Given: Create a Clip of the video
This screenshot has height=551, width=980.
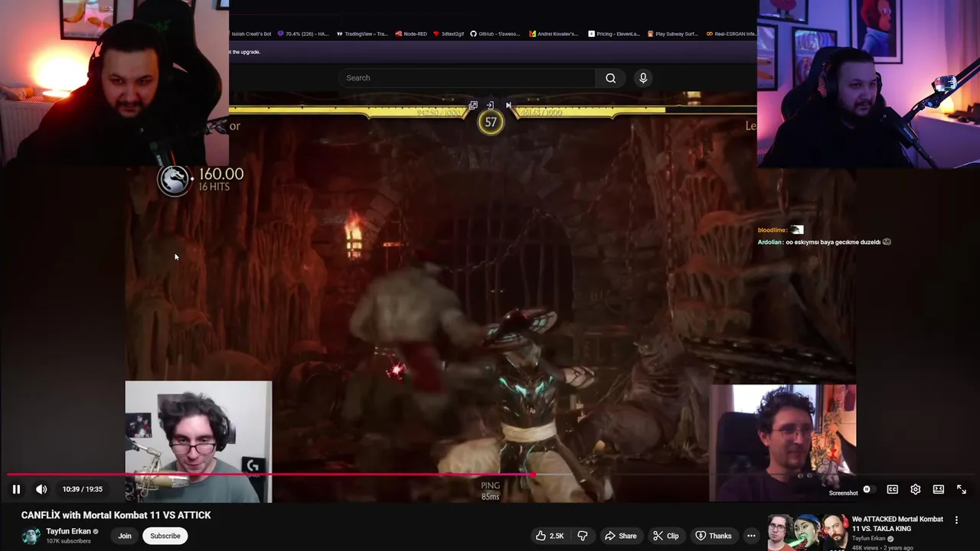Looking at the screenshot, I should point(665,536).
